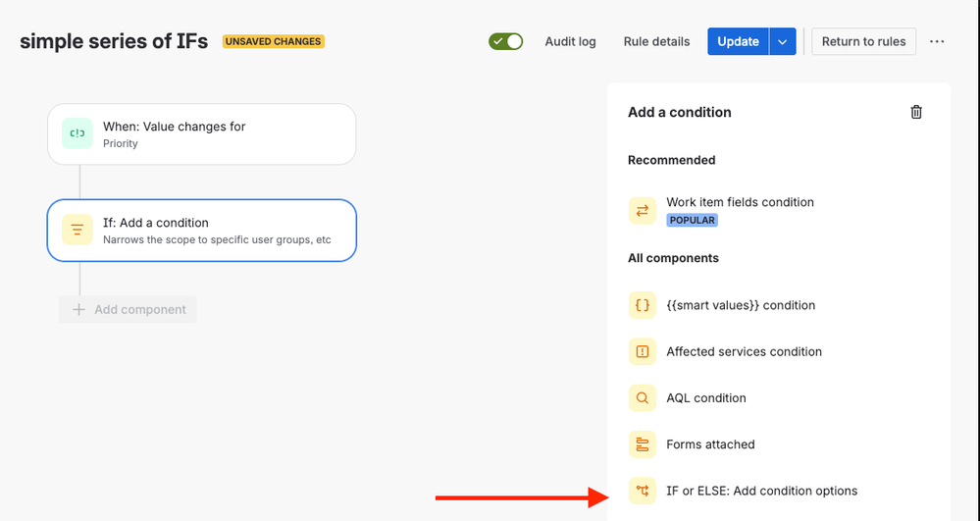Image resolution: width=980 pixels, height=521 pixels.
Task: Open Rule details
Action: [656, 41]
